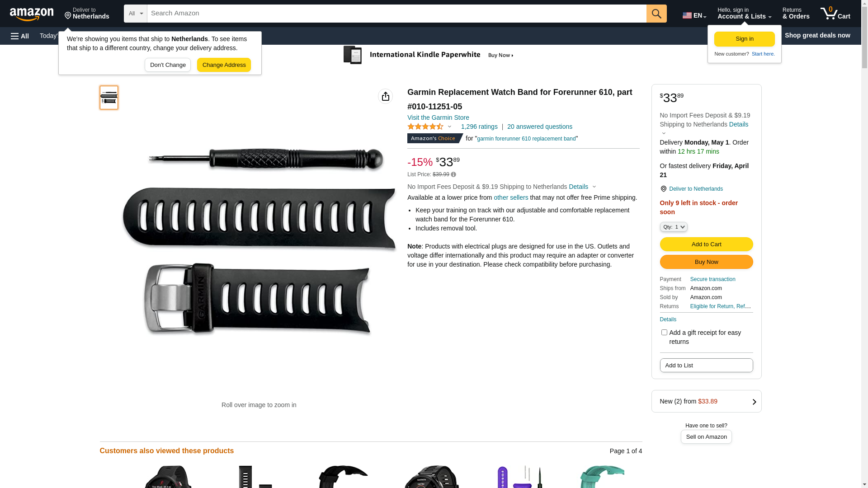Click the Change Address button
Viewport: 868px width, 488px height.
[224, 65]
